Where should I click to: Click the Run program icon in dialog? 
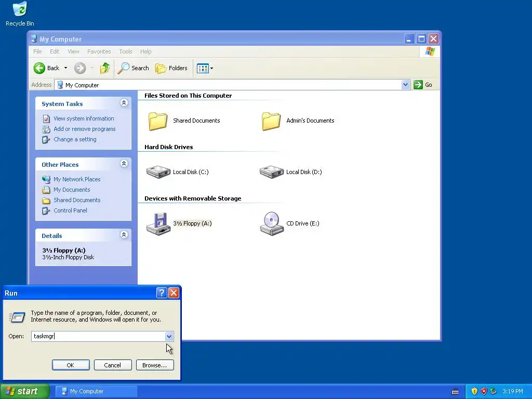click(17, 317)
